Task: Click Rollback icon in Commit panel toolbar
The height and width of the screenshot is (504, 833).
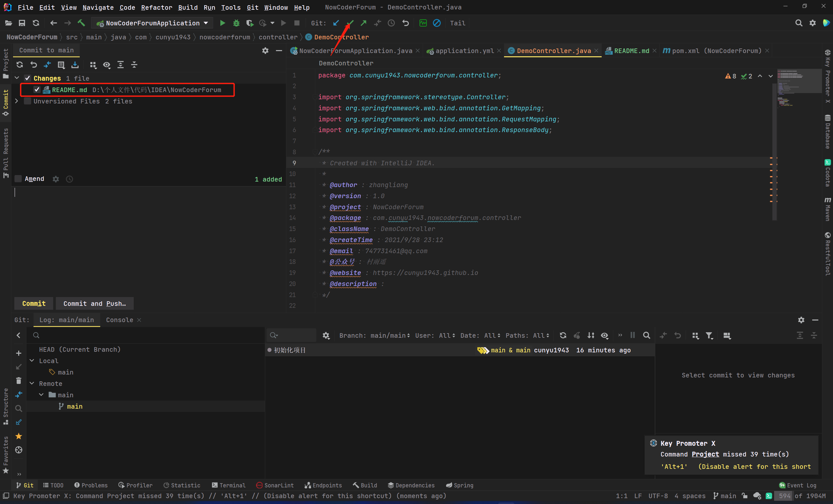Action: pos(34,64)
